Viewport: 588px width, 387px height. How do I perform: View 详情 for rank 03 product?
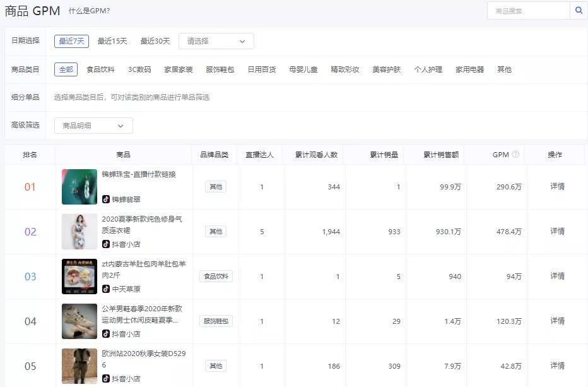click(557, 277)
